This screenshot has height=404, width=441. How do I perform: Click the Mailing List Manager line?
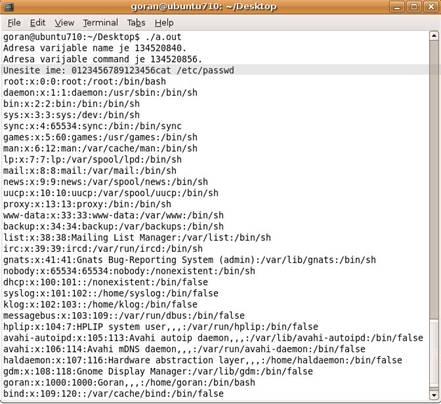coord(137,238)
